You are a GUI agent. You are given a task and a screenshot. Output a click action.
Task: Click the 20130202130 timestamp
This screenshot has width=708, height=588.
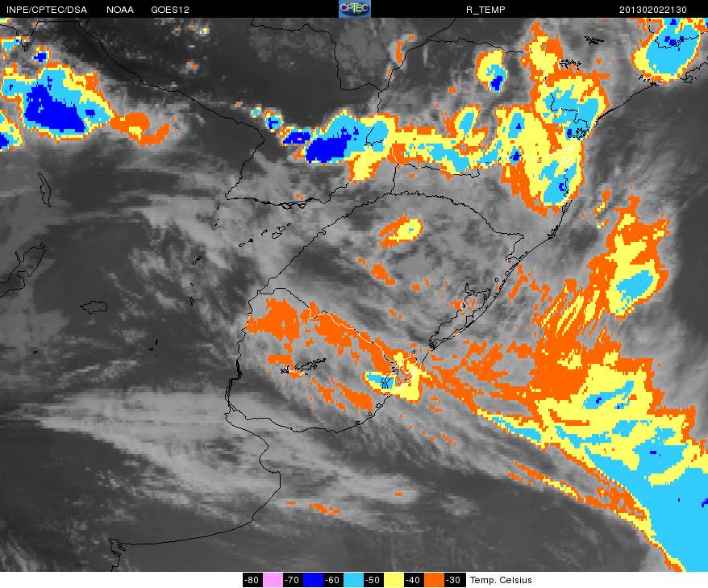point(653,10)
